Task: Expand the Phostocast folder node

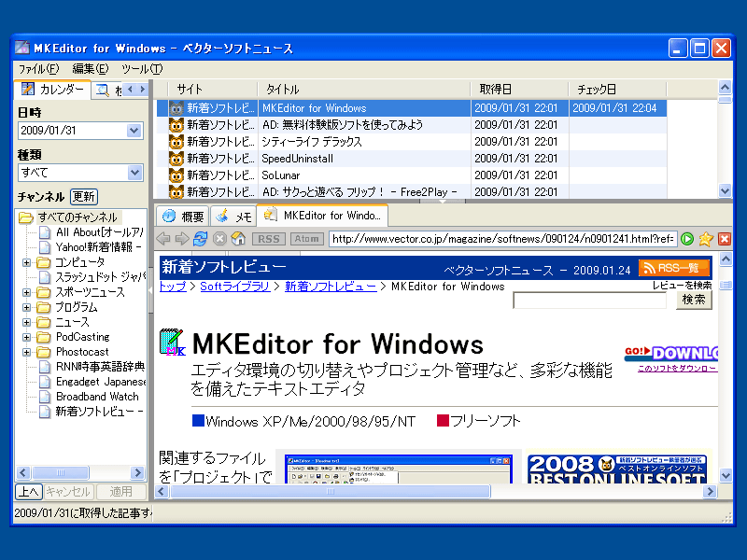Action: click(27, 353)
